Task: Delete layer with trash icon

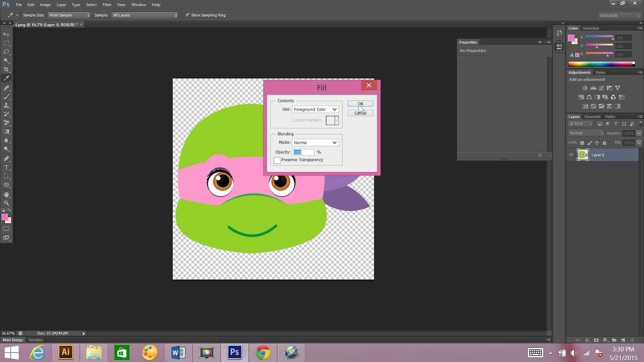Action: tap(632, 340)
